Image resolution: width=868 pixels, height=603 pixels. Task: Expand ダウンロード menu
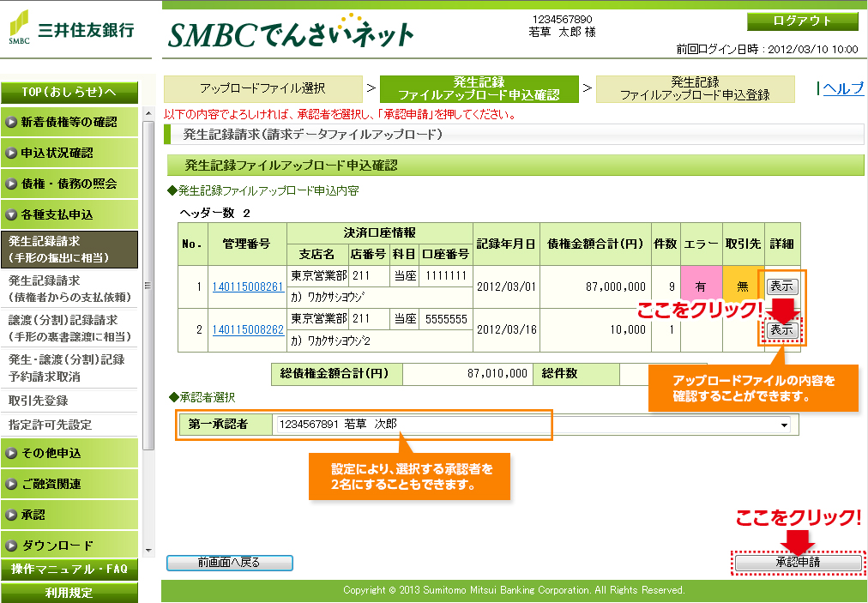point(69,546)
